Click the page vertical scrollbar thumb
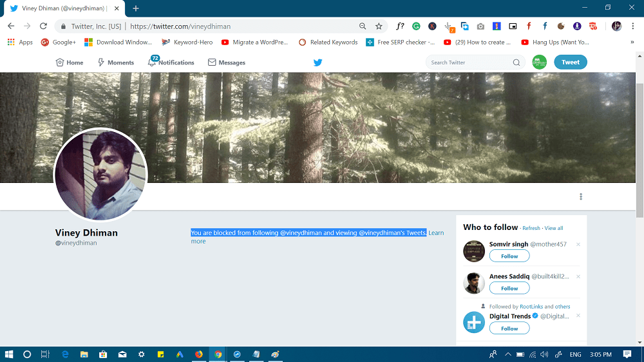The height and width of the screenshot is (362, 644). pyautogui.click(x=639, y=150)
